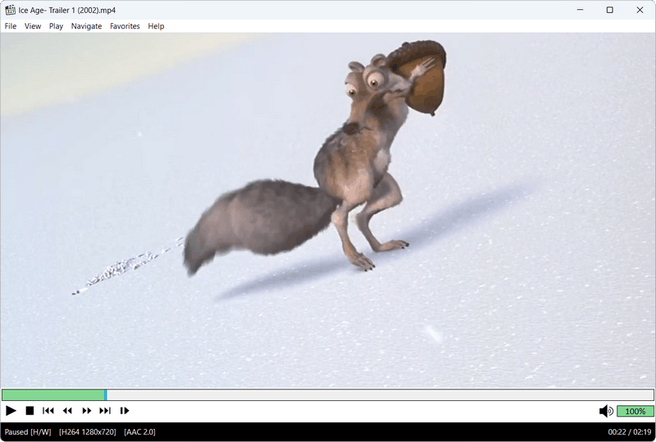Click the AAC 2.0 audio info
656x442 pixels.
point(140,432)
